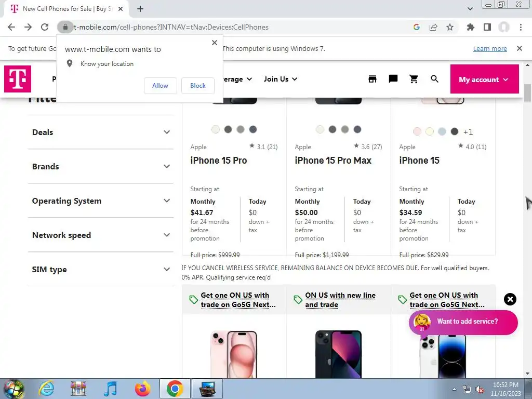The height and width of the screenshot is (399, 532).
Task: Expand the Deals filter
Action: pyautogui.click(x=101, y=132)
